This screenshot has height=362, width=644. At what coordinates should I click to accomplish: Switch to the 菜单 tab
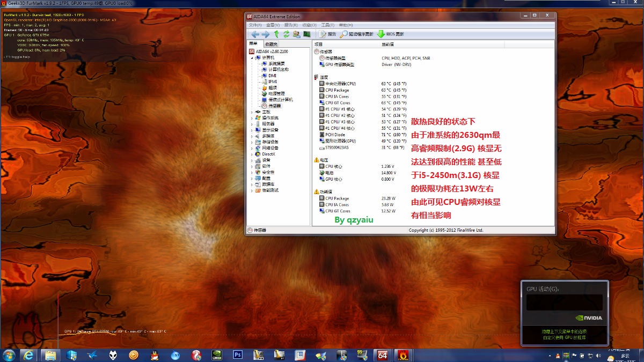point(253,43)
